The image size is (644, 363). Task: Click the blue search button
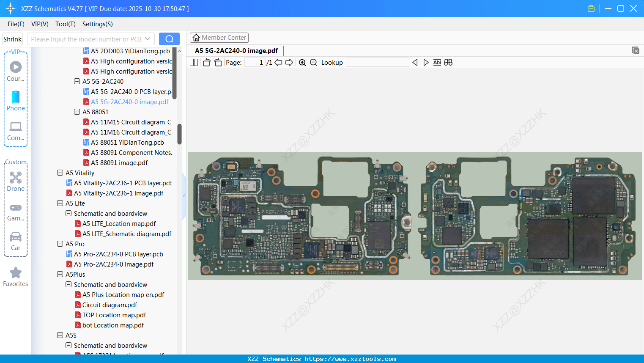pos(169,39)
